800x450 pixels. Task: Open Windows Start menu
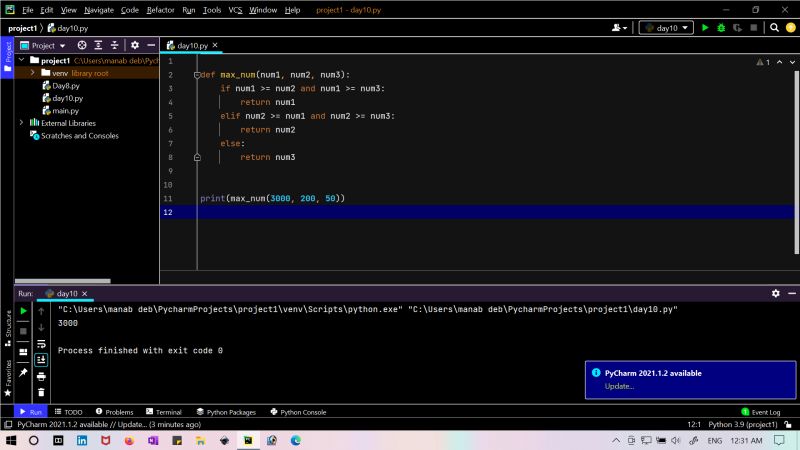pos(10,440)
